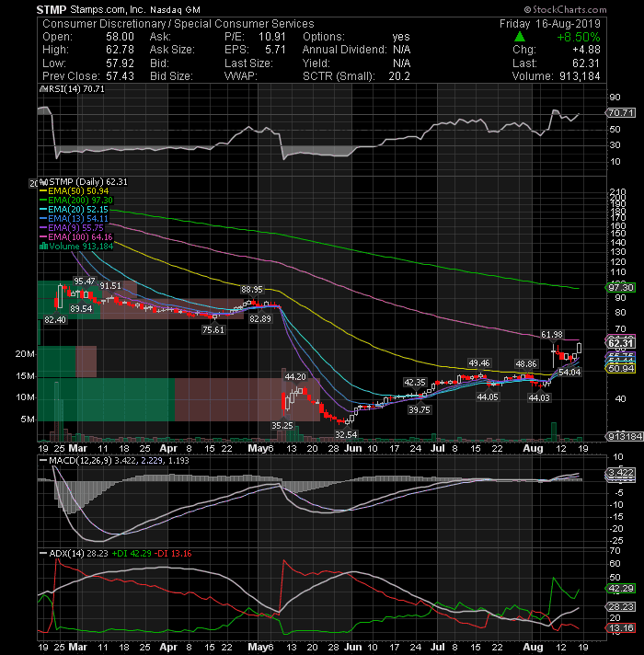Click the 82.40 low price label
This screenshot has width=644, height=655.
pos(55,319)
